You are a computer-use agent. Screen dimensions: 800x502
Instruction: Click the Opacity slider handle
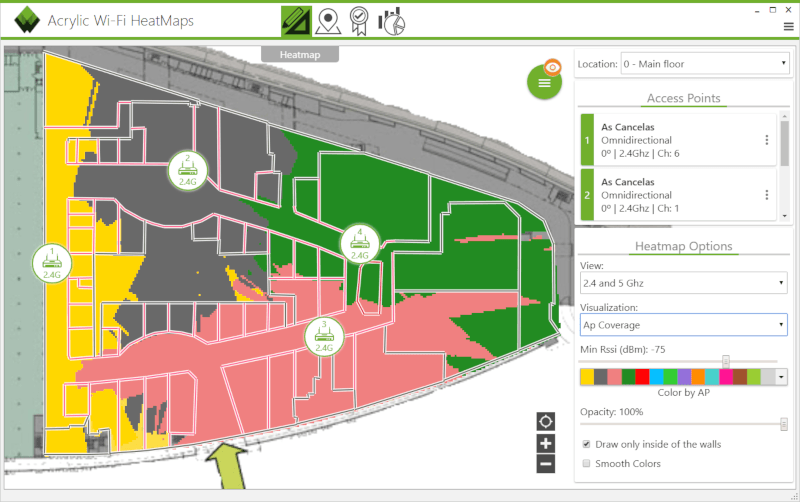click(784, 424)
